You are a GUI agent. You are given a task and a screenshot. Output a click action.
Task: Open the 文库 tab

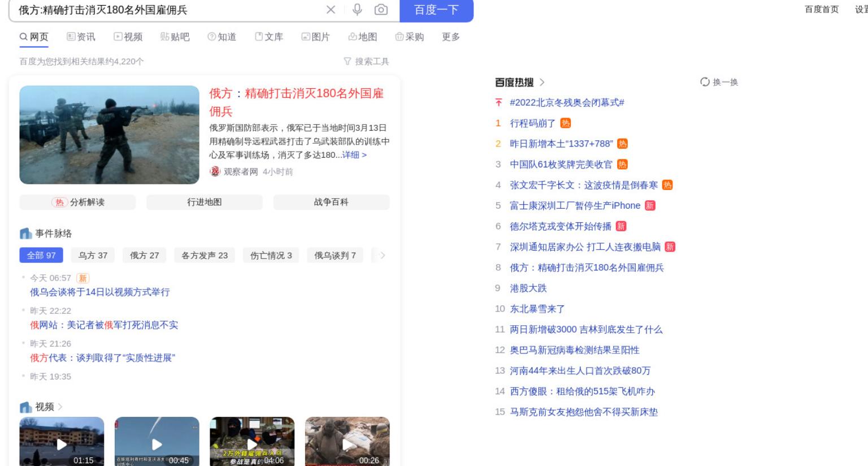(x=269, y=37)
